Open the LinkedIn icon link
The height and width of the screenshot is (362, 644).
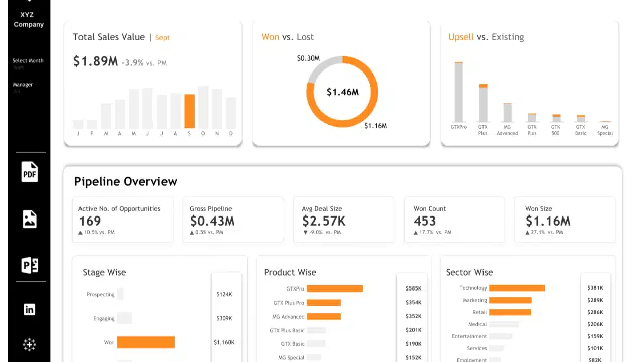click(29, 309)
